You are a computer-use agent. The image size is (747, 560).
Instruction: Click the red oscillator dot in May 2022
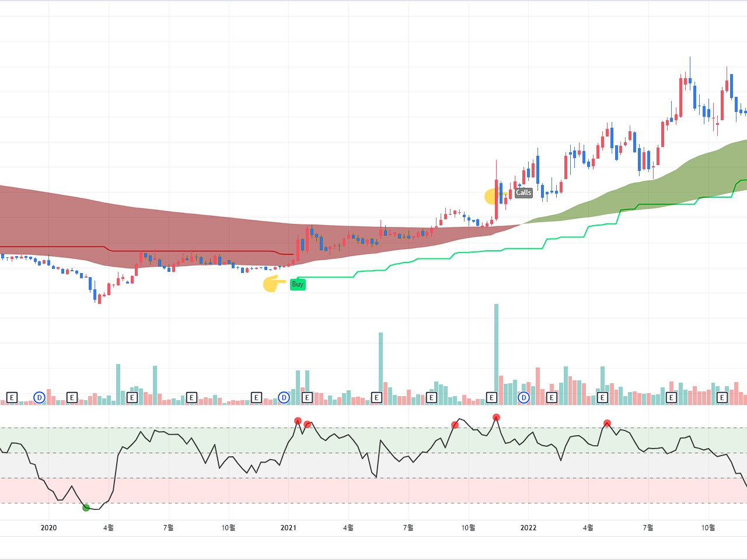pos(607,423)
